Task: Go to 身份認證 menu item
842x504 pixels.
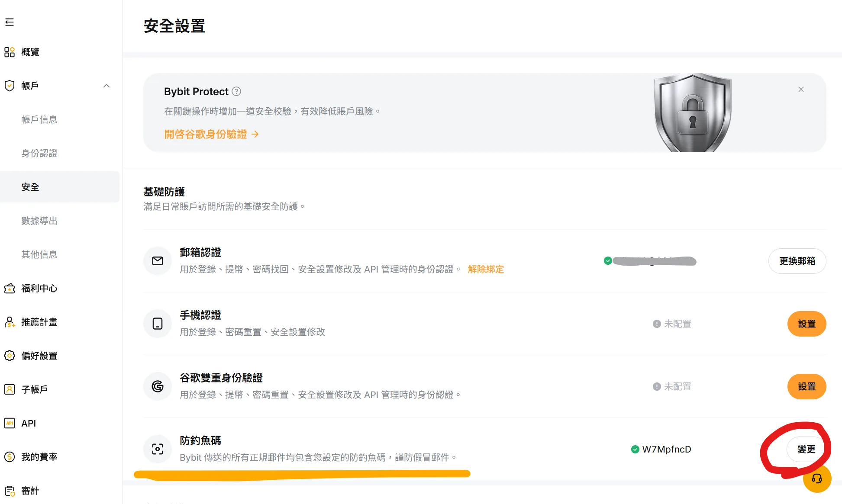Action: click(x=39, y=153)
